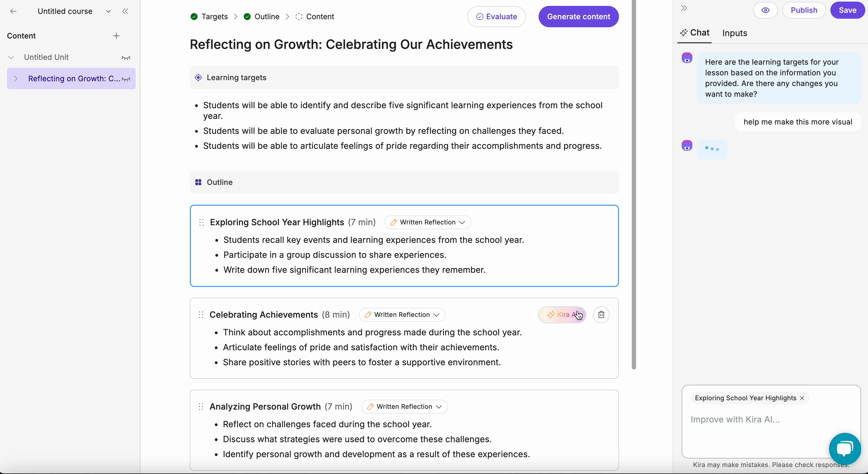Screen dimensions: 868x474
Task: Click the Kira avatar beside typing indicator
Action: click(687, 145)
